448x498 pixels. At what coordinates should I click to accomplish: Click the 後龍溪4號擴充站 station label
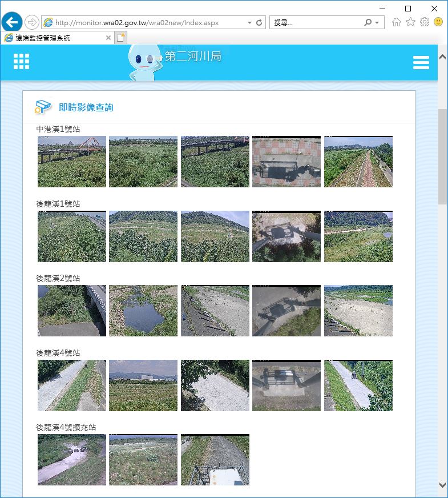click(66, 427)
